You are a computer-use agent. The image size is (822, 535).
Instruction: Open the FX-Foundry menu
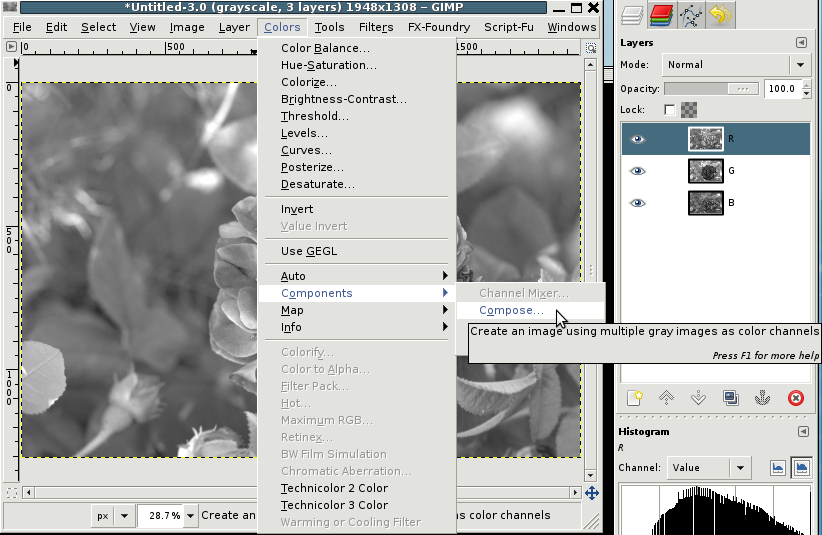(x=439, y=27)
